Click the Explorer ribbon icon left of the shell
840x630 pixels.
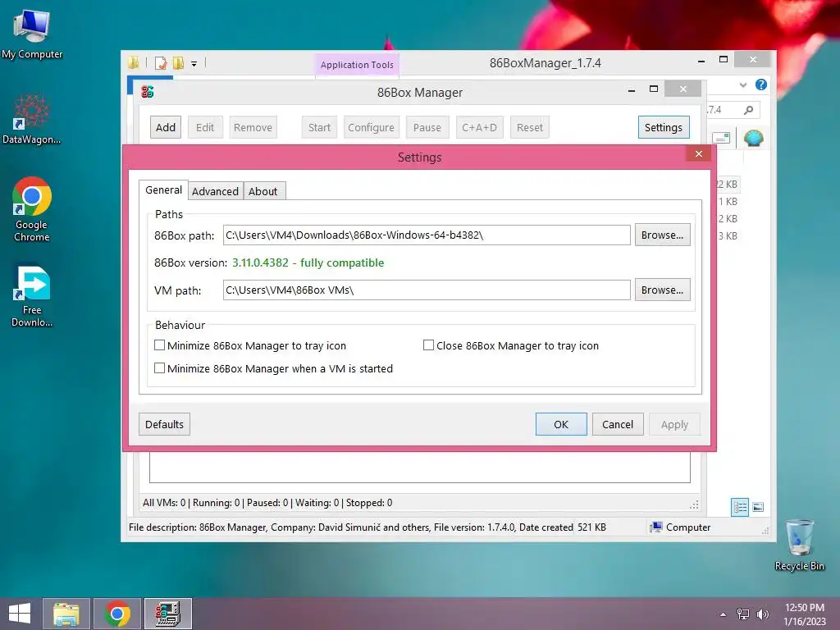721,138
